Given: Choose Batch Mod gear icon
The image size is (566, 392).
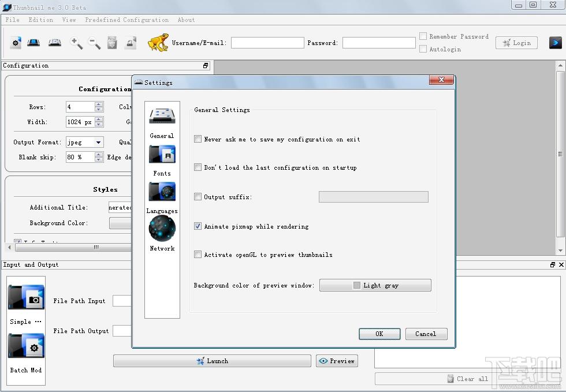Looking at the screenshot, I should point(26,346).
